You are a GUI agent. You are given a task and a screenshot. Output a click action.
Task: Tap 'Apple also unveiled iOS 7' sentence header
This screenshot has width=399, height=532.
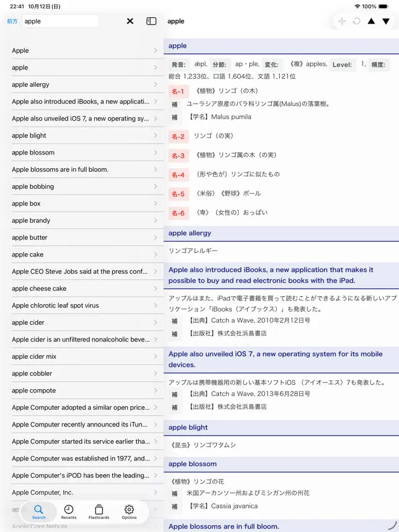tap(281, 359)
